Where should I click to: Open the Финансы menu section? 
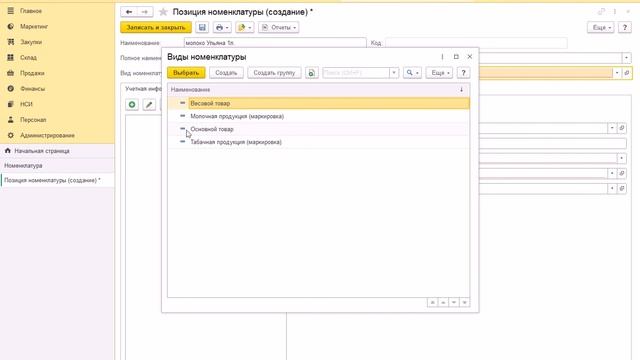click(x=33, y=89)
